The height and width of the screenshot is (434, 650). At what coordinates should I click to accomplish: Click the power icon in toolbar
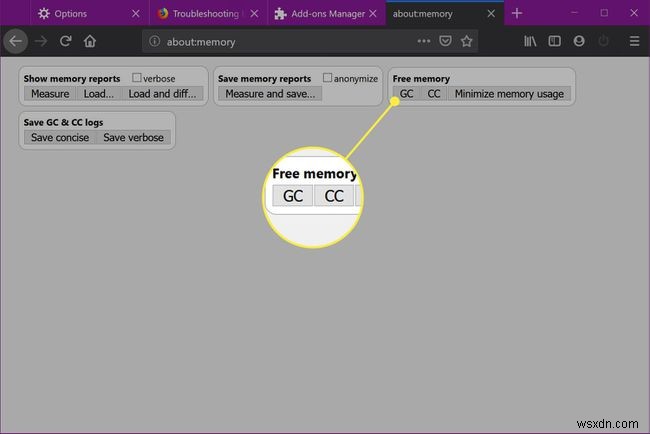[604, 41]
